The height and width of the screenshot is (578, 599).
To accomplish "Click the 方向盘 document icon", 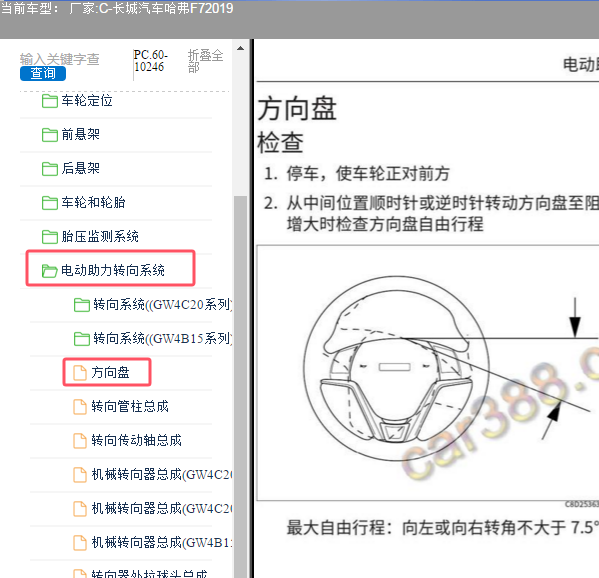I will (x=79, y=373).
